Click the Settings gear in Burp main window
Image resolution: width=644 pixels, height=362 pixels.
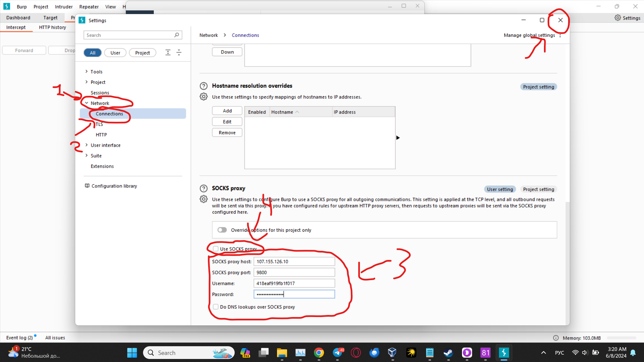618,18
